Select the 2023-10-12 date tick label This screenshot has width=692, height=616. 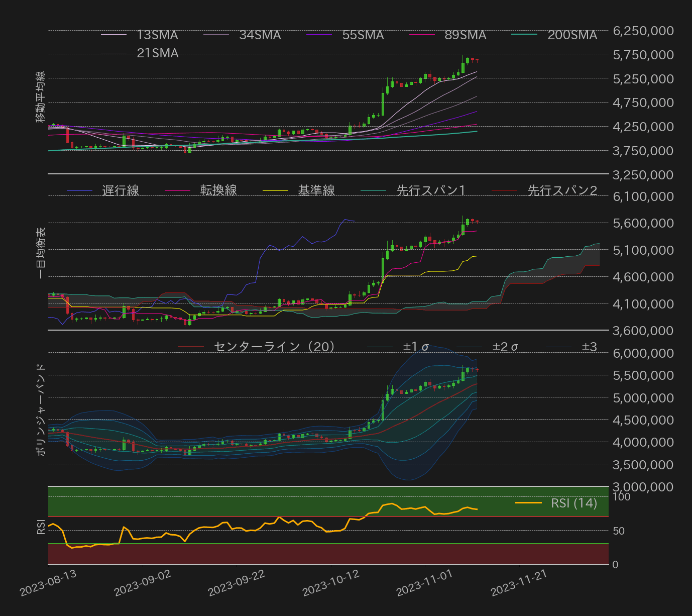(x=331, y=583)
